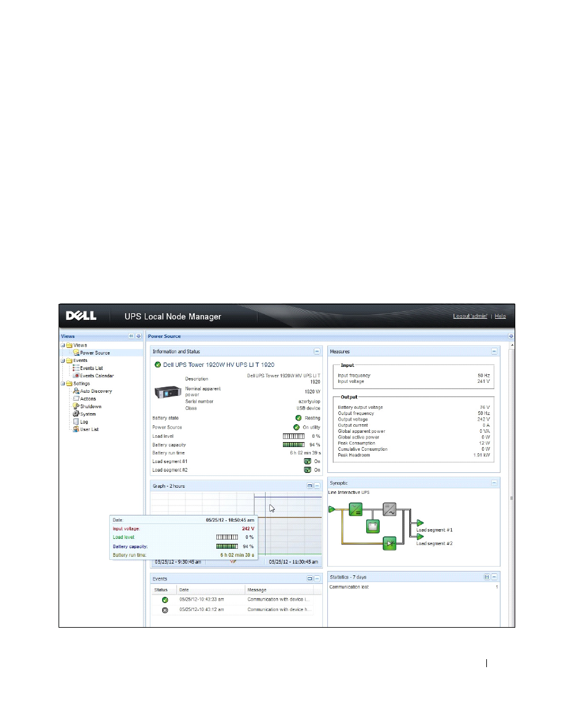This screenshot has width=588, height=706.
Task: Click tooltip Battery capacity gauge
Action: coord(227,546)
